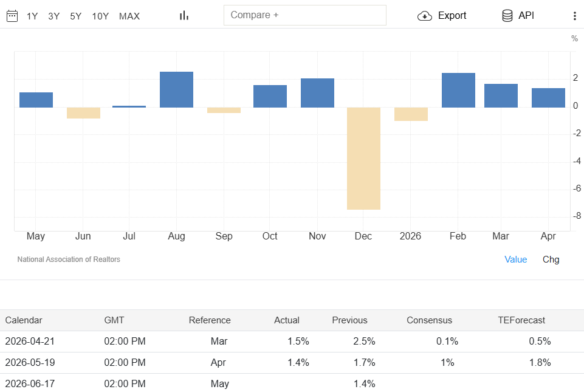This screenshot has height=392, width=584.
Task: Click the National Association of Realtors source
Action: coord(69,260)
